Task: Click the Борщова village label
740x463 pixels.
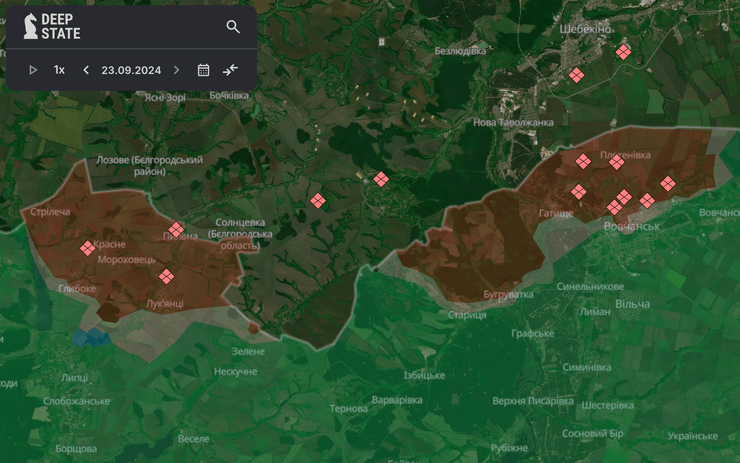Action: click(x=76, y=448)
